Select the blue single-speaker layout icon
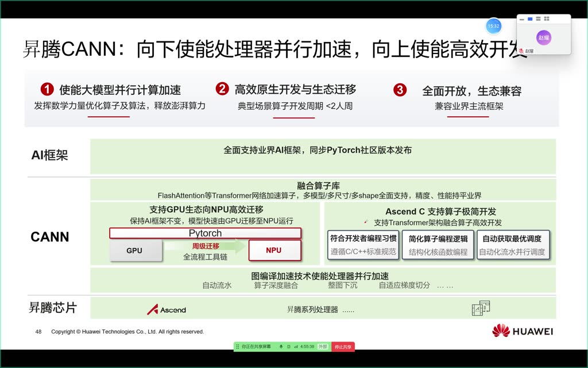This screenshot has width=588, height=368. [x=530, y=19]
